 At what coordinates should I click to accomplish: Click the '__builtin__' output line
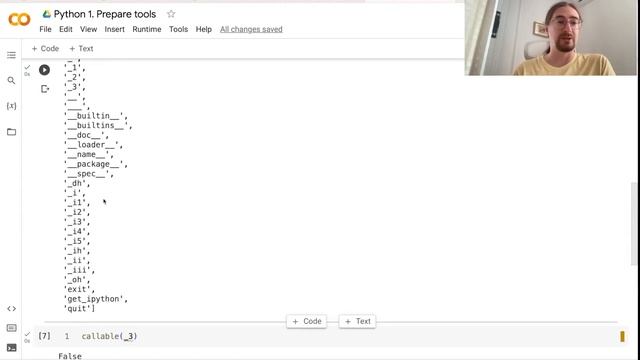[x=96, y=116]
